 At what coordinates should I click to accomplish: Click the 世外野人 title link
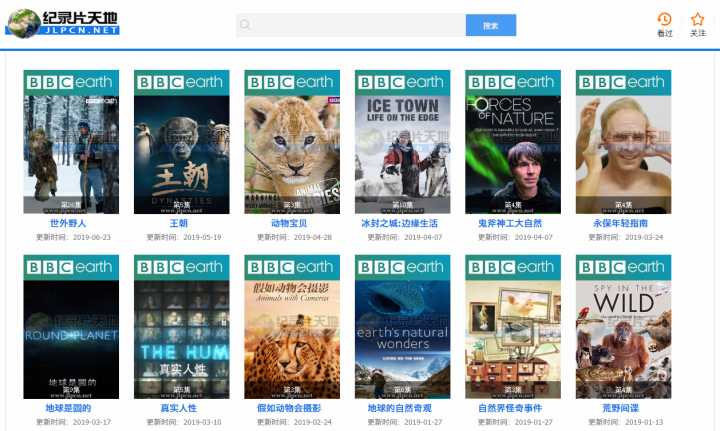click(x=68, y=224)
